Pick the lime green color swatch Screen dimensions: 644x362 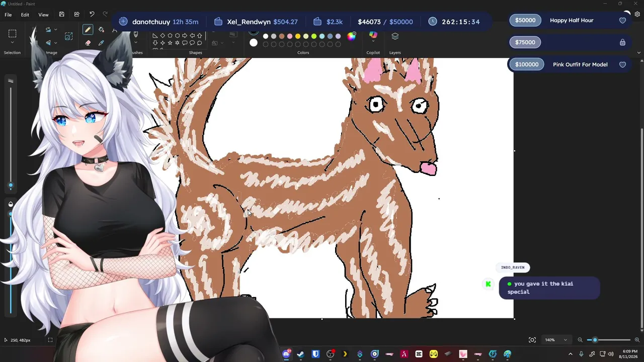click(x=314, y=36)
